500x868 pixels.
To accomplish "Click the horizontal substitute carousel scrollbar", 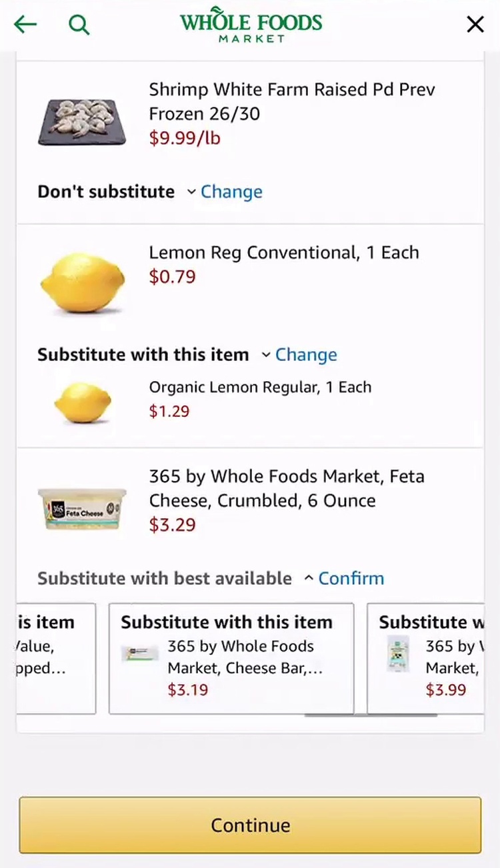I will click(370, 716).
